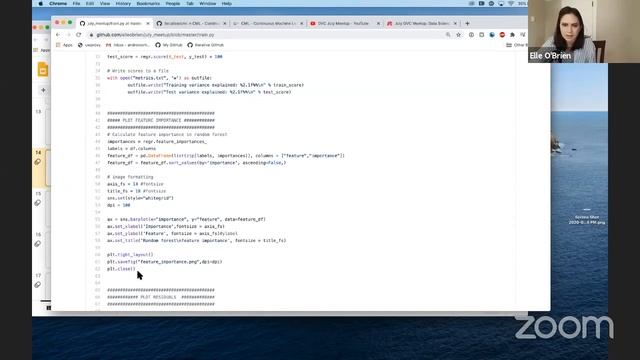Reload the current GitHub page
This screenshot has width=640, height=360.
(79, 35)
